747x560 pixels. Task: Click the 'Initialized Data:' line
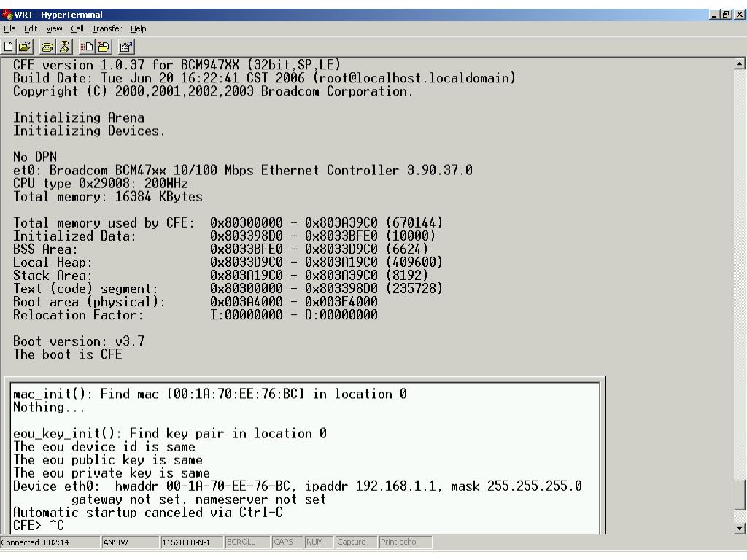coord(224,236)
